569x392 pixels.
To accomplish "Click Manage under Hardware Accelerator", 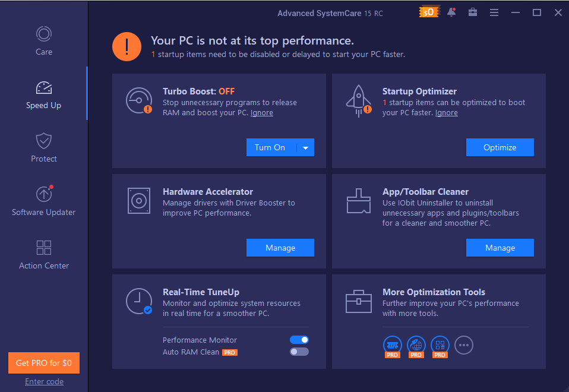I will pyautogui.click(x=280, y=248).
